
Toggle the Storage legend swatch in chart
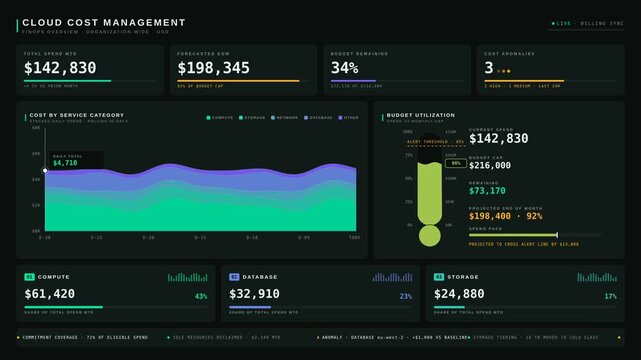coord(241,118)
